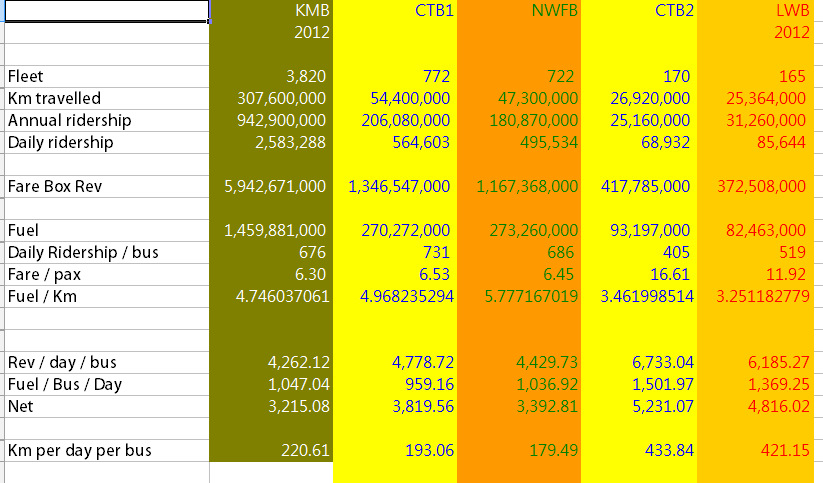Click KMB rev per day per bus 4,262.12

(x=299, y=362)
